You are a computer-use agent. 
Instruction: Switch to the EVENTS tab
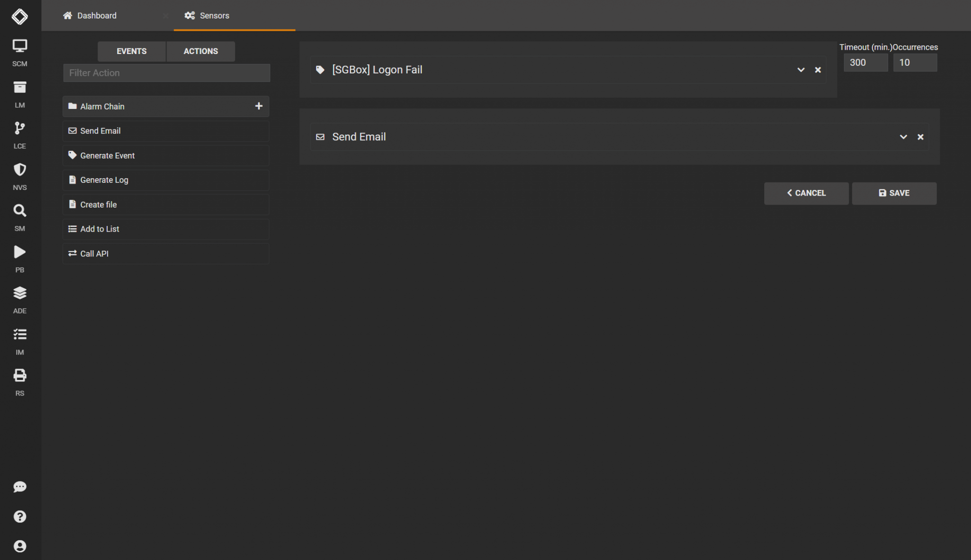(x=131, y=51)
